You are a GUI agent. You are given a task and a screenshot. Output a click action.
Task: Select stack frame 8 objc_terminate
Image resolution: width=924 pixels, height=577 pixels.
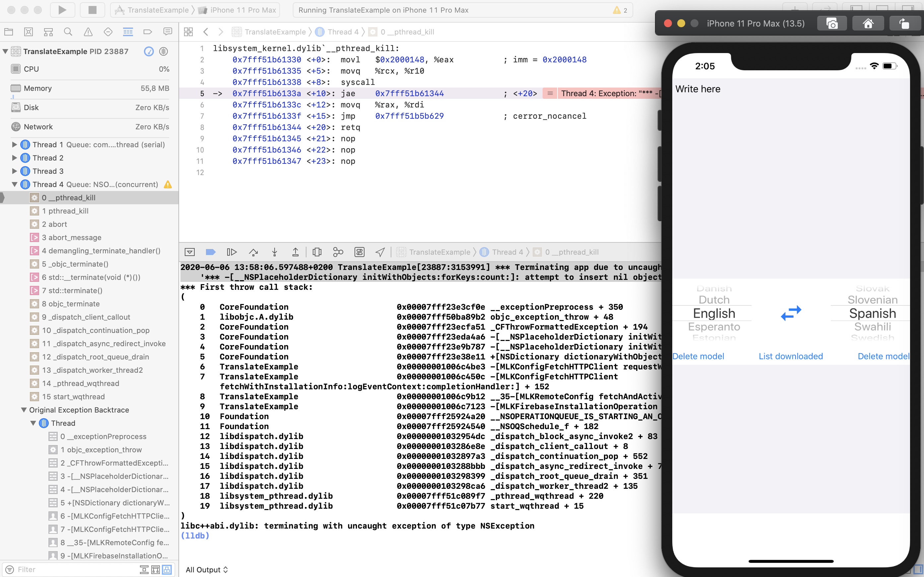coord(89,304)
